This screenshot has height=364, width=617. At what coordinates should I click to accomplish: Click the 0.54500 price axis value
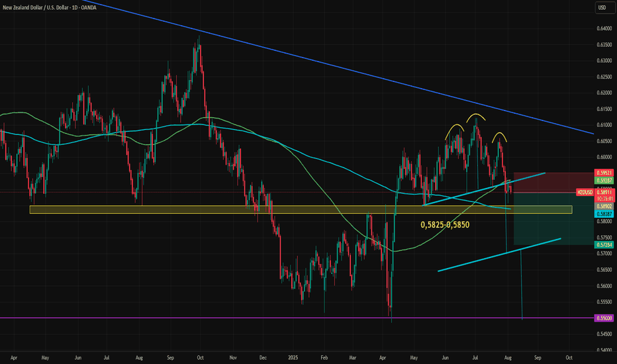(x=604, y=334)
